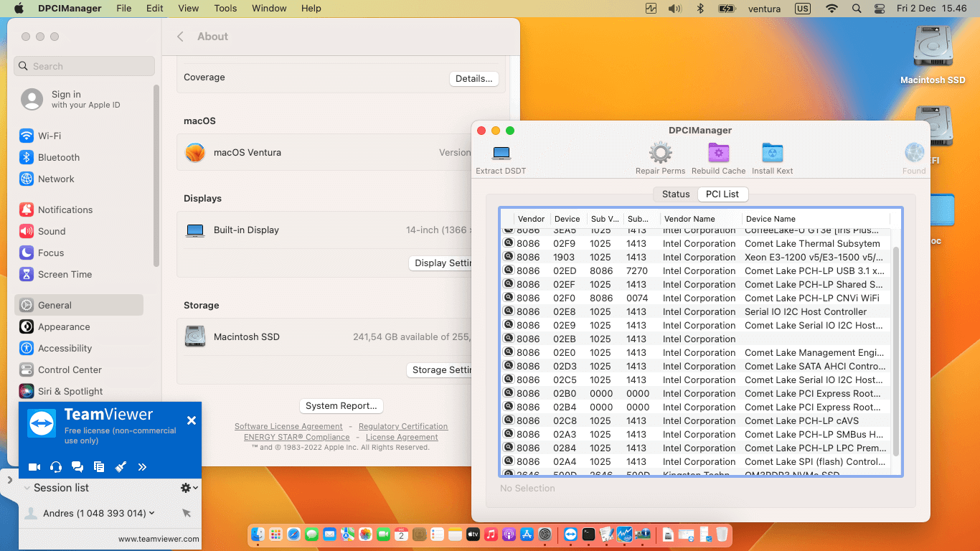Select the Comet Lake PCH-LP cAVS row text

(801, 420)
